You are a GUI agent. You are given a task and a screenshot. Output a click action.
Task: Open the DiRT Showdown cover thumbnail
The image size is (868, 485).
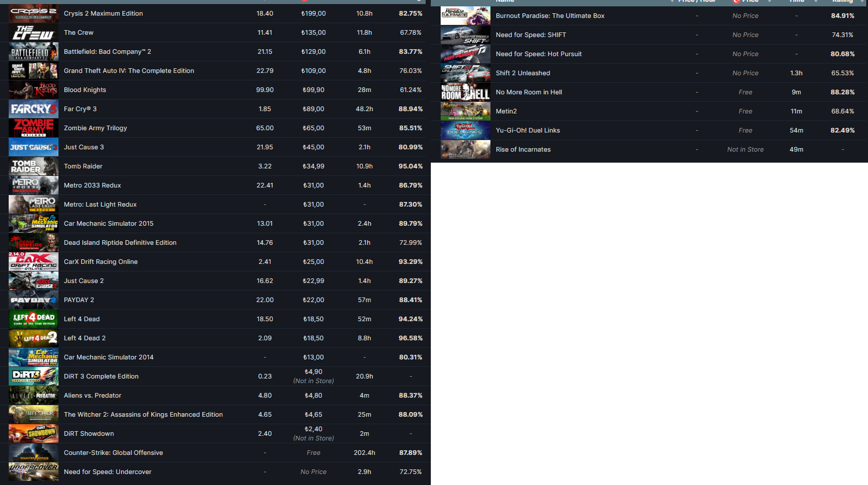[34, 433]
